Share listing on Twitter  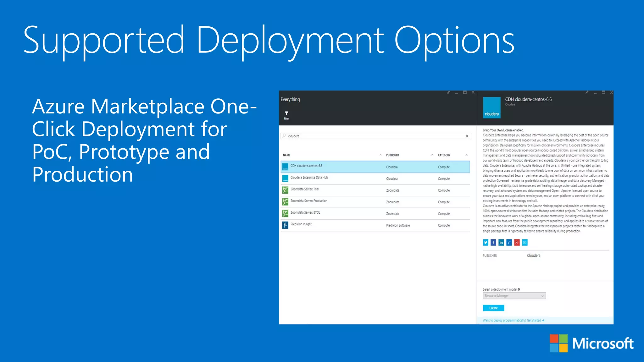486,242
